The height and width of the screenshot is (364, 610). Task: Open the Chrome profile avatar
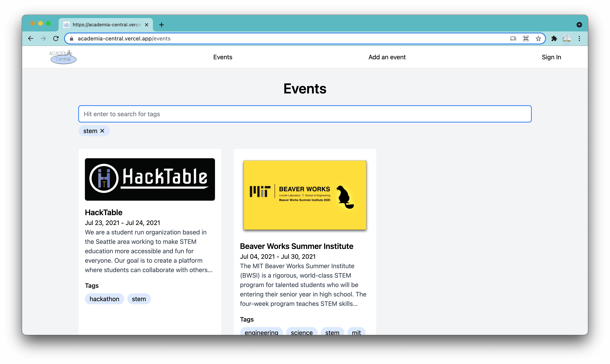(x=567, y=38)
